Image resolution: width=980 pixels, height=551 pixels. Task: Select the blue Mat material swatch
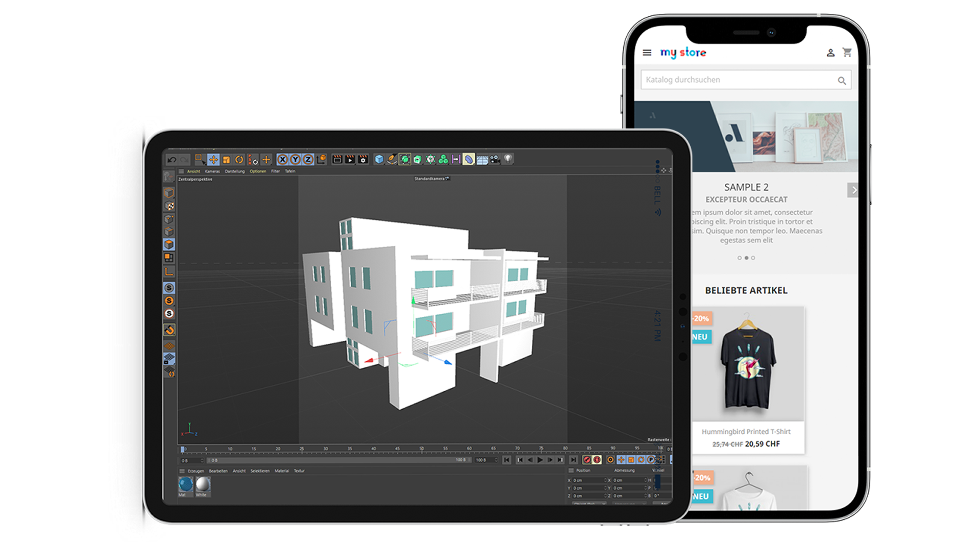(185, 484)
